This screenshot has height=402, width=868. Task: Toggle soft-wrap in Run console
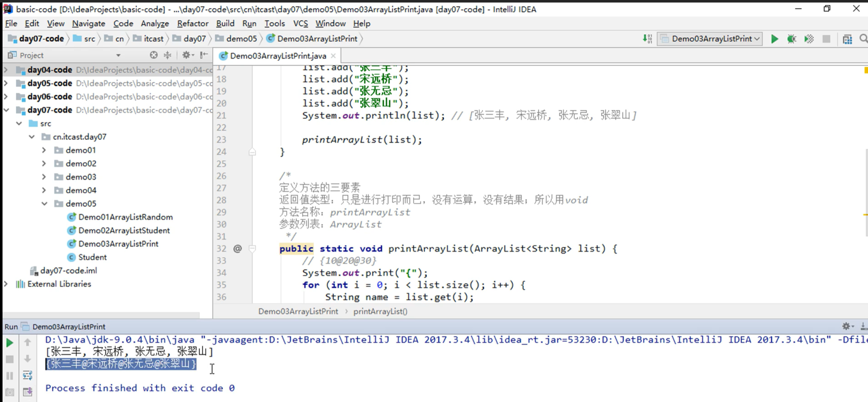[x=27, y=375]
